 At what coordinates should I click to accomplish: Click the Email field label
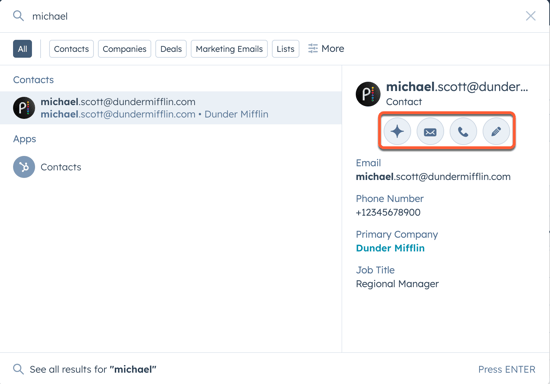pyautogui.click(x=368, y=163)
